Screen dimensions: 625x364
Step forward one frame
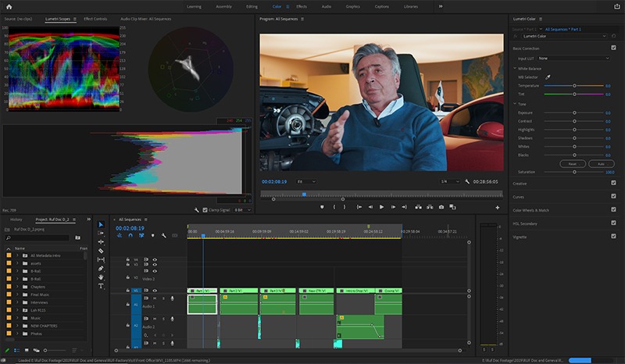(393, 207)
